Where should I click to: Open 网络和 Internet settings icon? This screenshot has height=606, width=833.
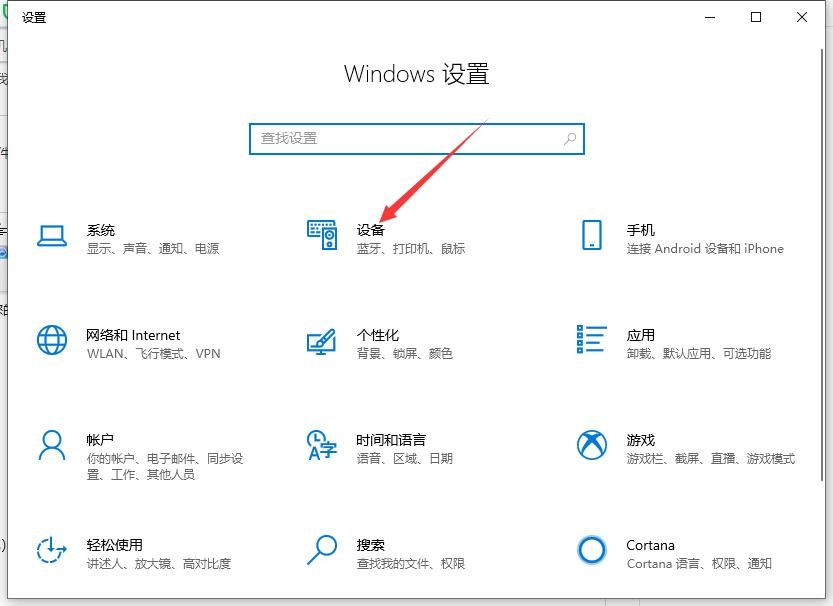pyautogui.click(x=52, y=340)
